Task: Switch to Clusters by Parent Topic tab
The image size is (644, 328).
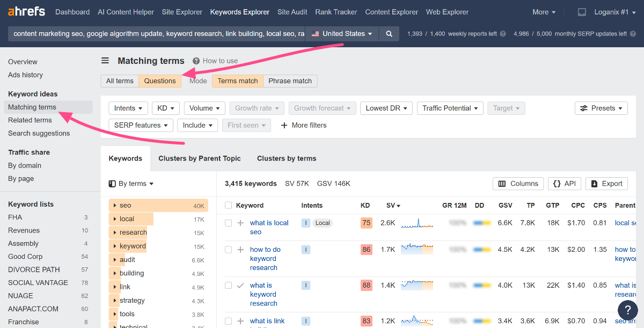Action: click(x=200, y=158)
